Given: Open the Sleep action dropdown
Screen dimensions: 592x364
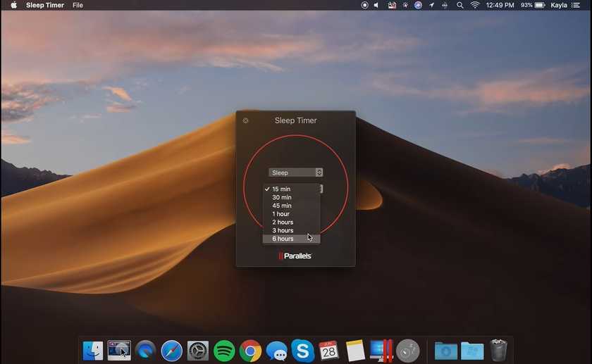Looking at the screenshot, I should (x=295, y=172).
